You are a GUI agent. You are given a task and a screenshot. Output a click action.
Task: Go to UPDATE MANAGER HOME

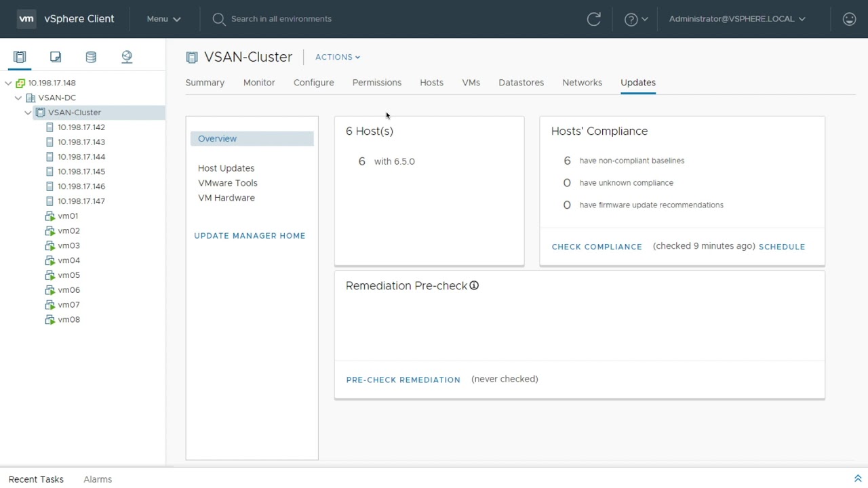250,236
